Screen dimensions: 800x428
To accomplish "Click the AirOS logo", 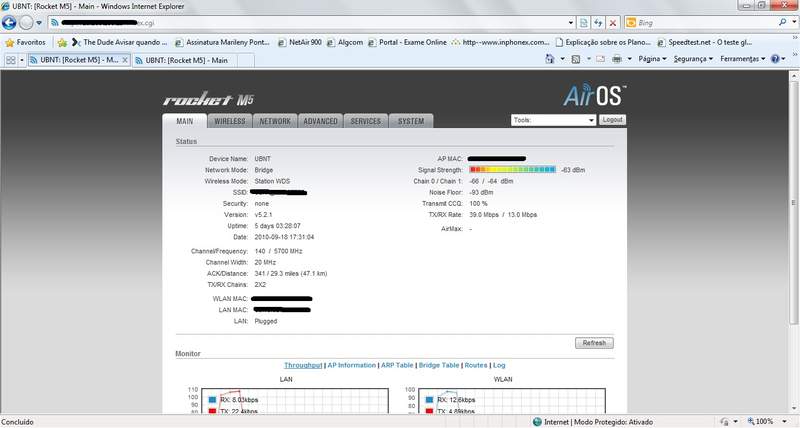I will (594, 95).
